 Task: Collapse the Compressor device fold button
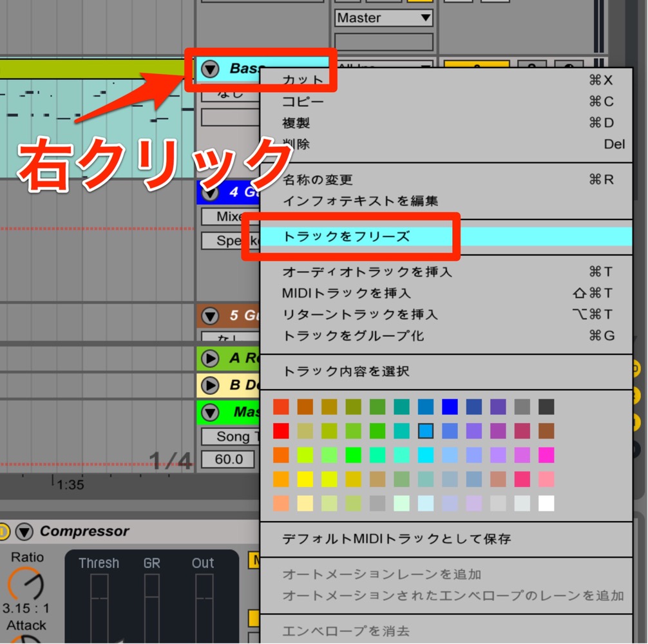pyautogui.click(x=24, y=531)
